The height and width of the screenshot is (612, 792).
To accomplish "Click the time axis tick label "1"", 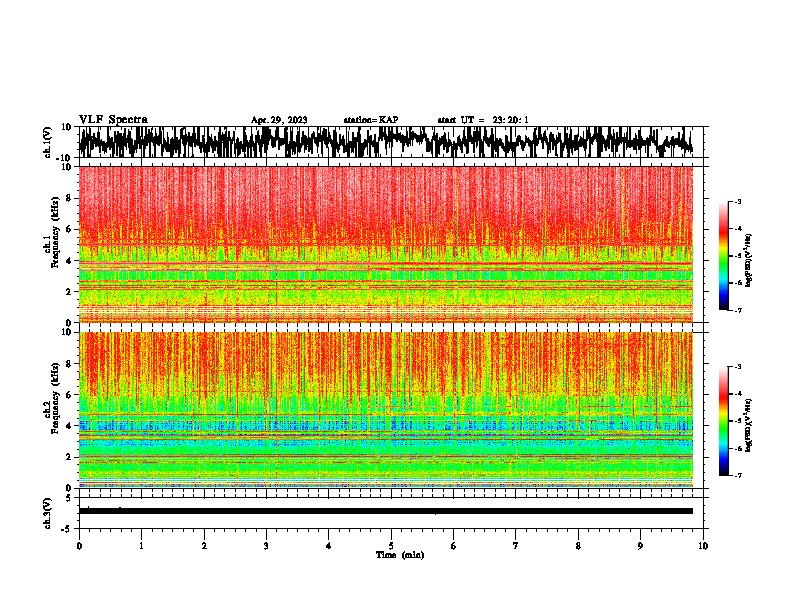I will [141, 546].
